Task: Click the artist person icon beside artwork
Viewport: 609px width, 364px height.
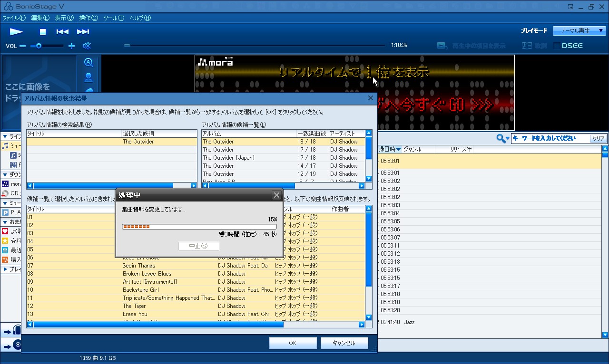Action: click(x=88, y=77)
